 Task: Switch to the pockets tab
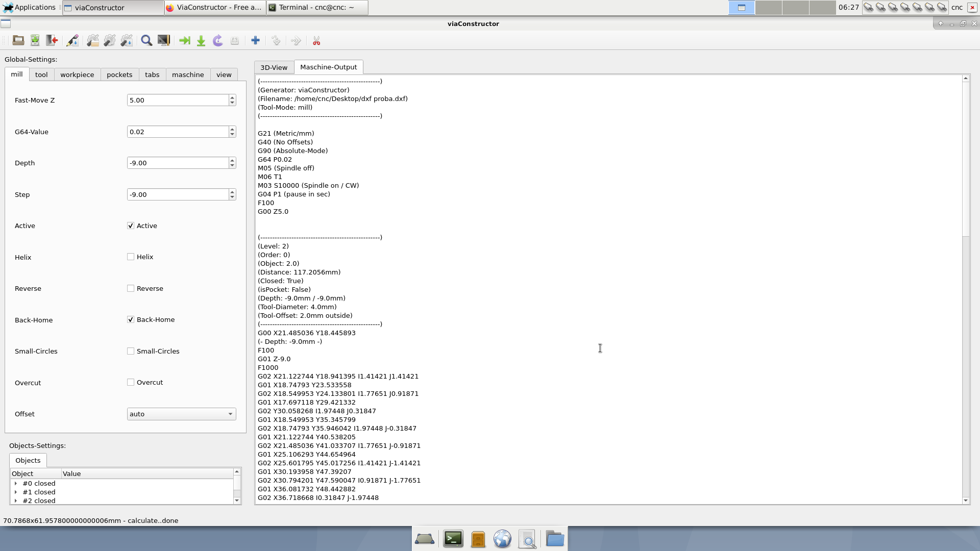point(119,74)
